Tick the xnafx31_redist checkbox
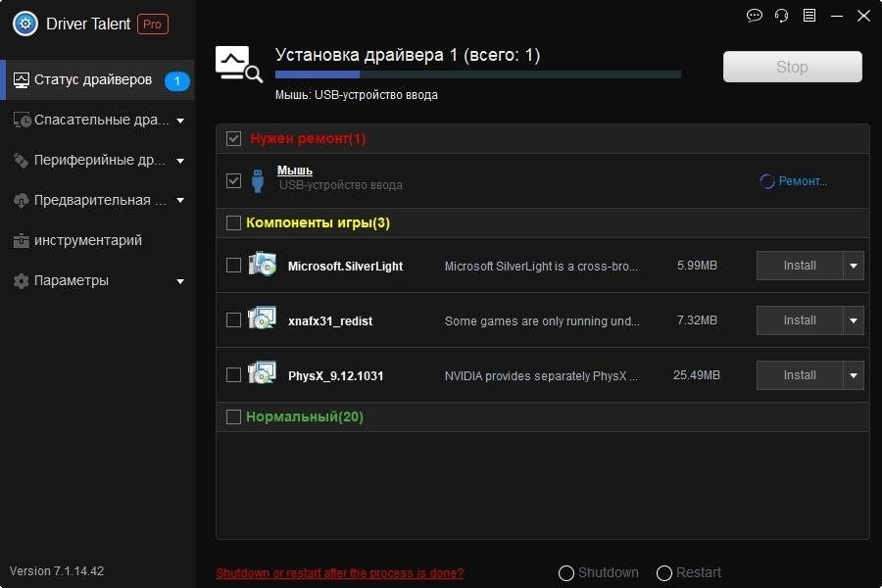The width and height of the screenshot is (882, 588). 233,320
